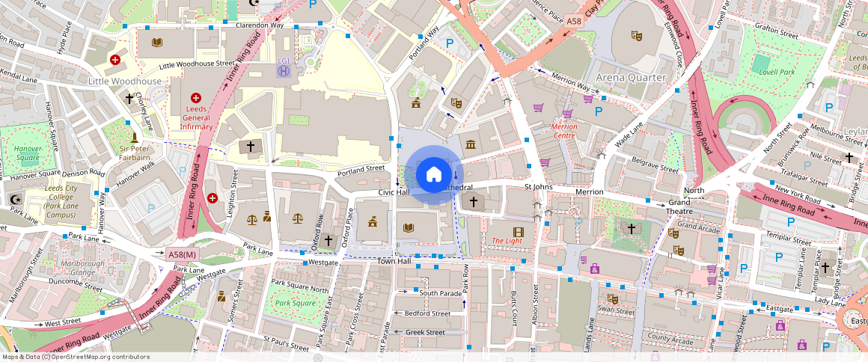Click the blue home location marker
The width and height of the screenshot is (868, 362).
pos(433,175)
